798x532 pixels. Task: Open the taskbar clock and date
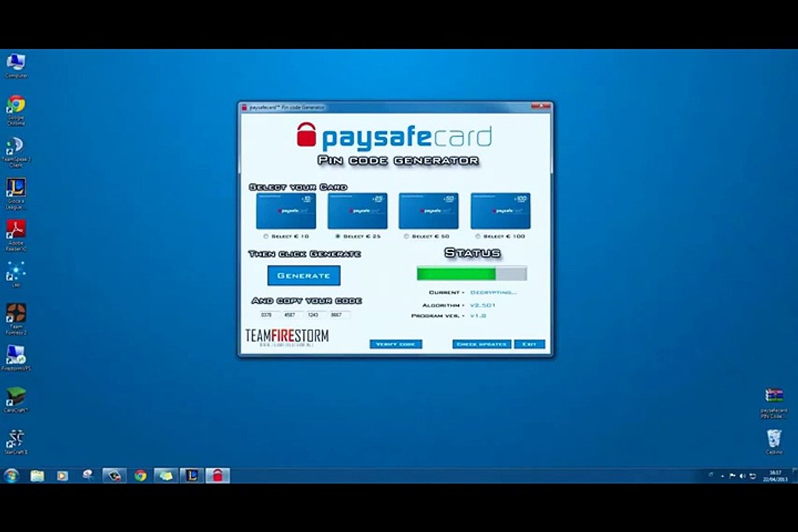775,476
